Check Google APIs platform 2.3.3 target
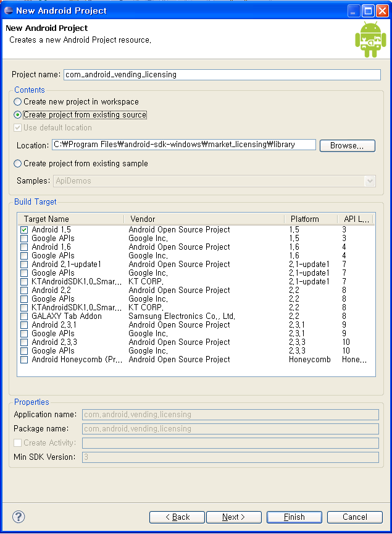Viewport: 392px width, 534px height. click(24, 351)
